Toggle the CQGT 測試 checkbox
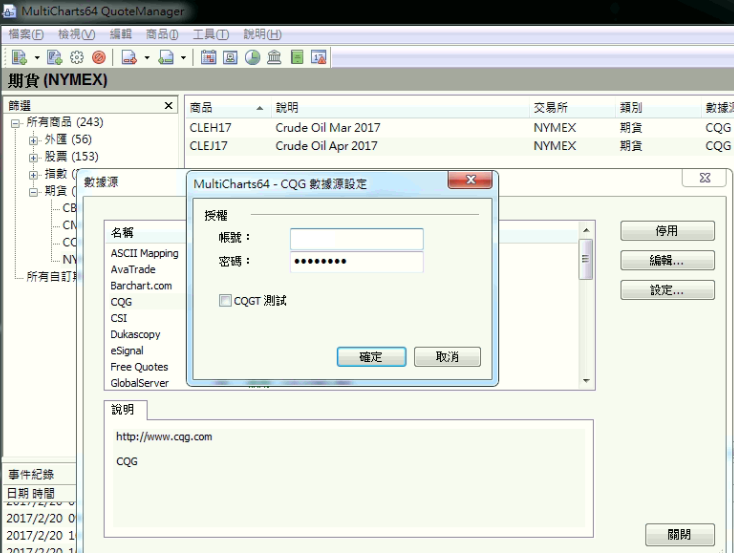The image size is (734, 553). click(225, 301)
